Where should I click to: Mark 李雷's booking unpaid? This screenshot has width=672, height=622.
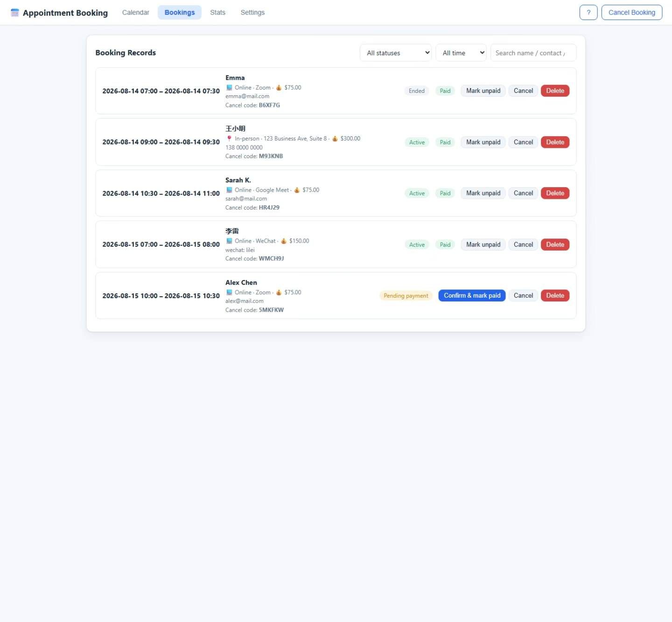coord(483,245)
